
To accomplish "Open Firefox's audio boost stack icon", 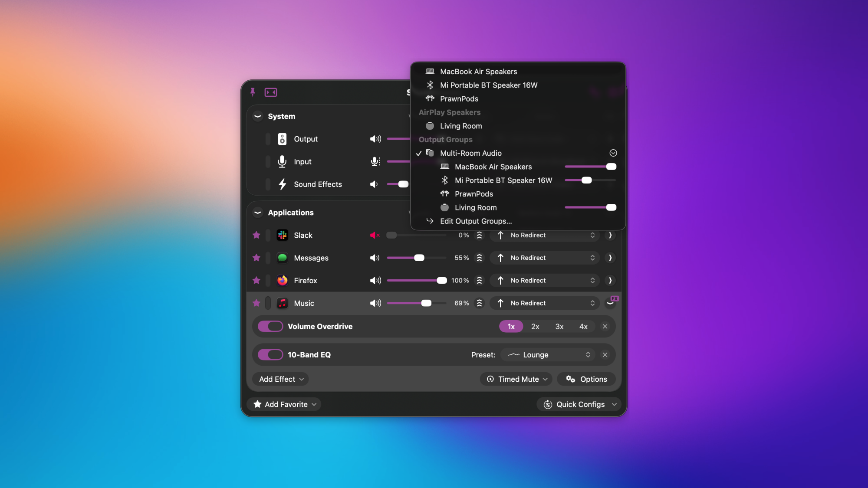I will [479, 281].
